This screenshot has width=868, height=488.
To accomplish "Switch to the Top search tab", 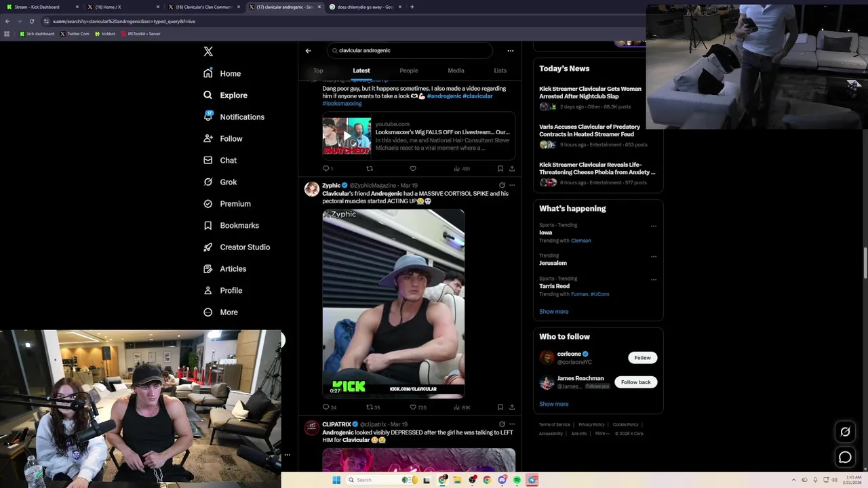I will 318,70.
